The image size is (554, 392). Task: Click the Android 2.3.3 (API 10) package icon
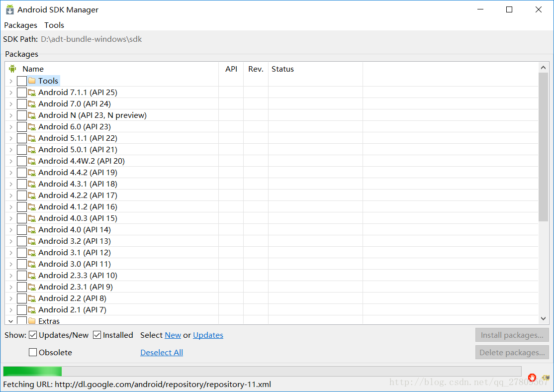32,276
